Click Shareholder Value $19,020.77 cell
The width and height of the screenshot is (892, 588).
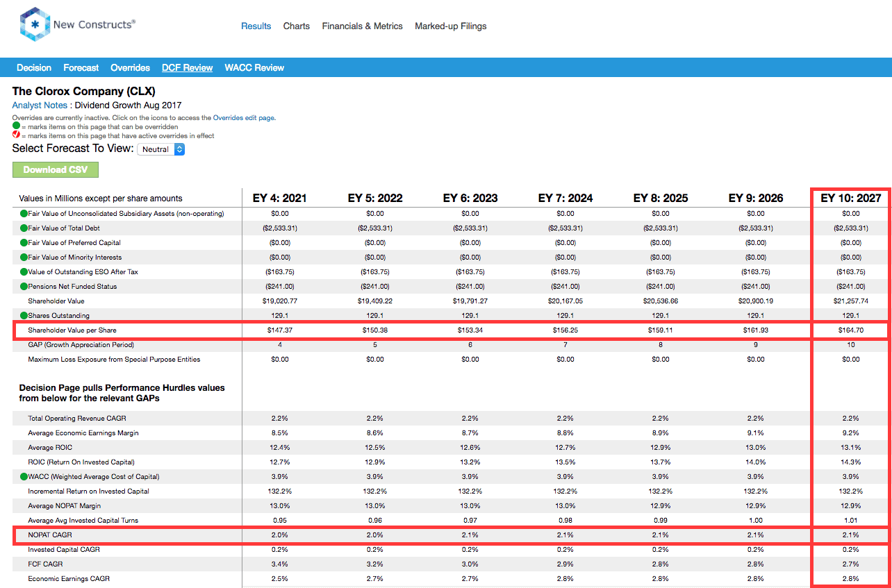(280, 301)
